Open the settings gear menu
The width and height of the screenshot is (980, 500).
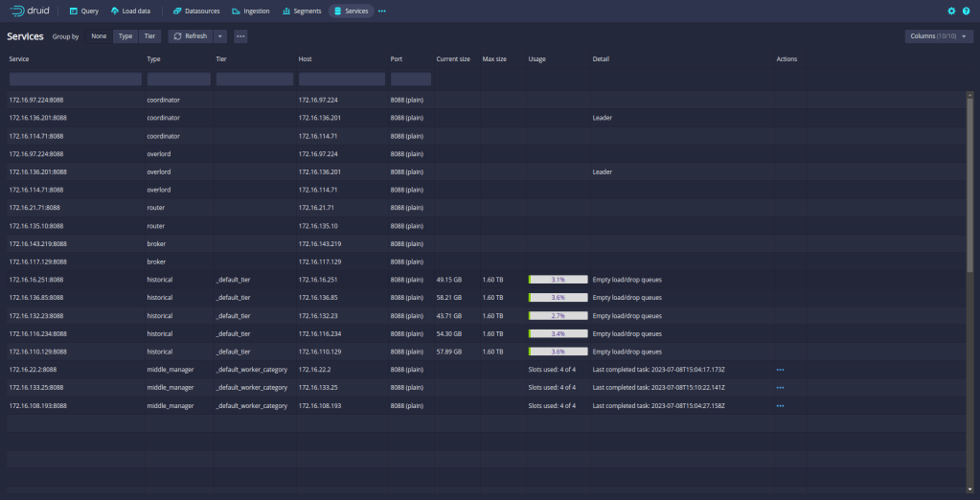pos(951,11)
